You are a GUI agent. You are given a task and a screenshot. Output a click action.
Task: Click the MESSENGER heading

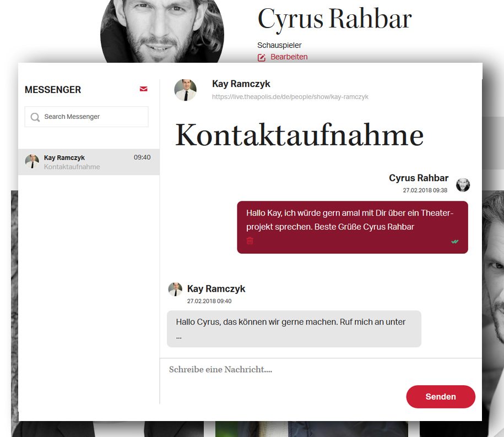53,90
